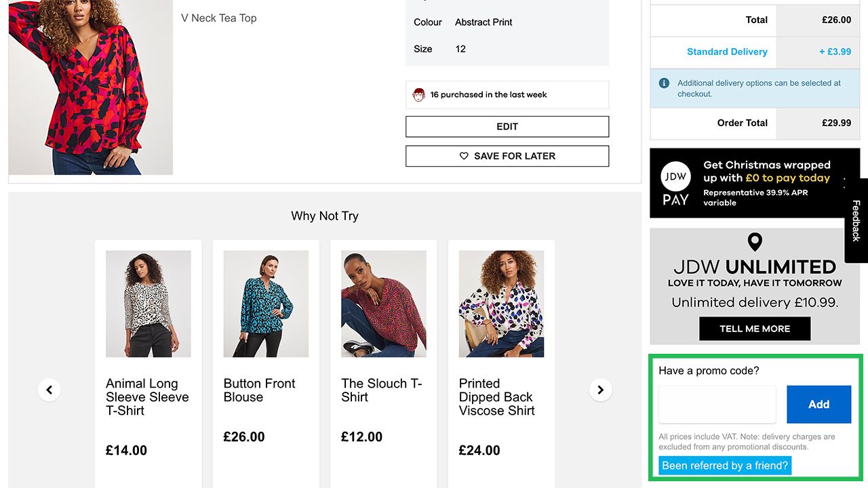
Task: View the Button Front Blouse photo
Action: [266, 304]
